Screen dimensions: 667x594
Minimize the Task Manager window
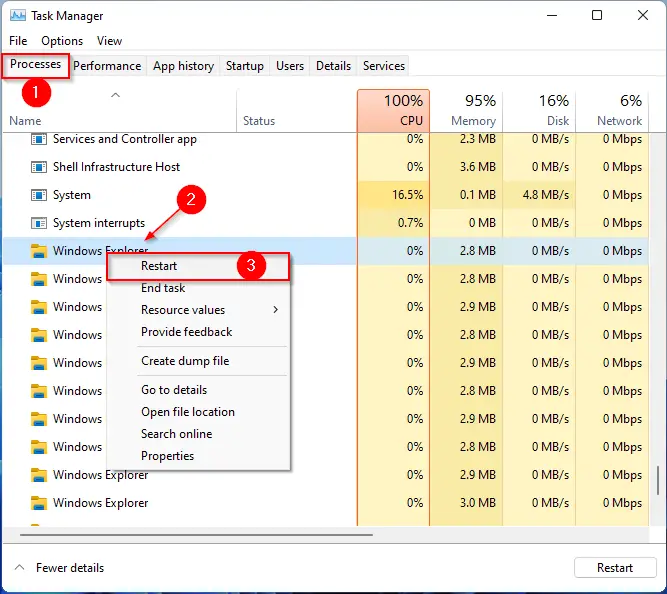pos(552,16)
